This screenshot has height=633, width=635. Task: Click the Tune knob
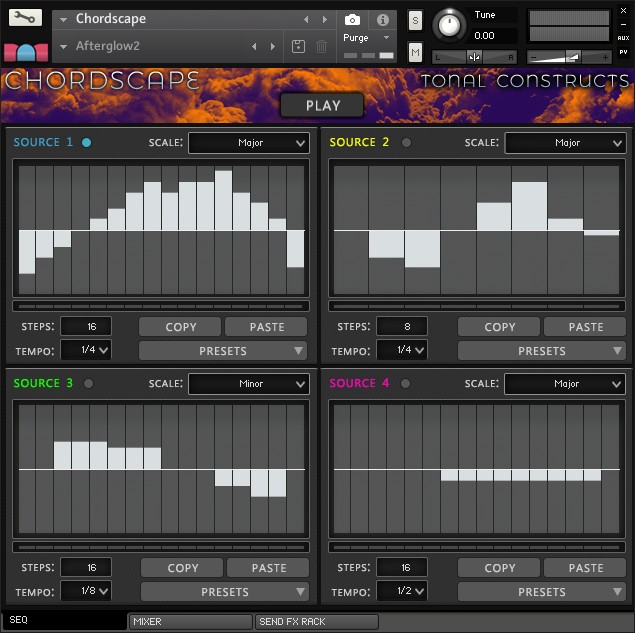pos(449,26)
